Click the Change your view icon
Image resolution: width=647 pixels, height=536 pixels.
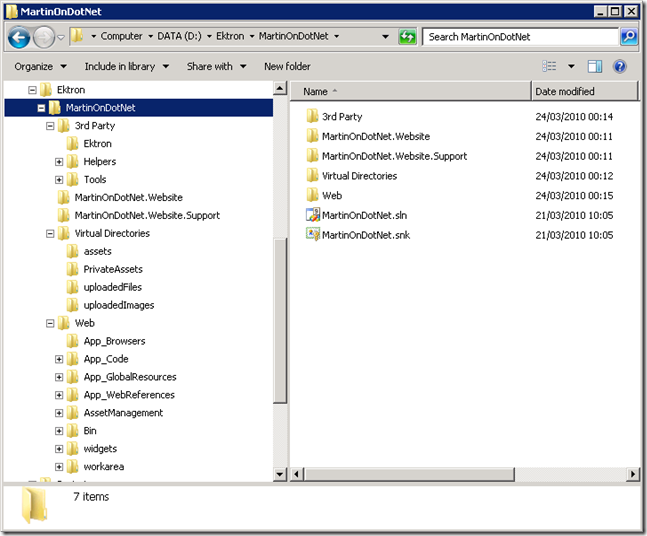click(x=549, y=66)
